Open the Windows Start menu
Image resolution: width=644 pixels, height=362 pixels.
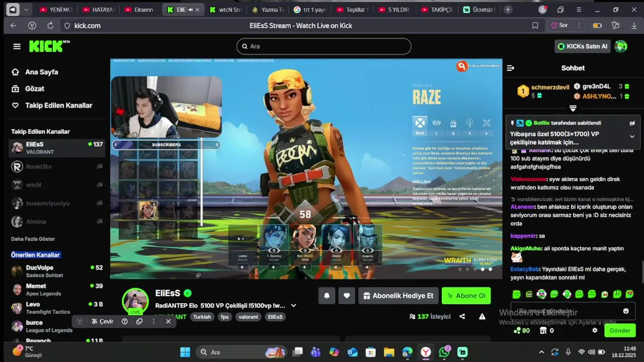tap(185, 352)
